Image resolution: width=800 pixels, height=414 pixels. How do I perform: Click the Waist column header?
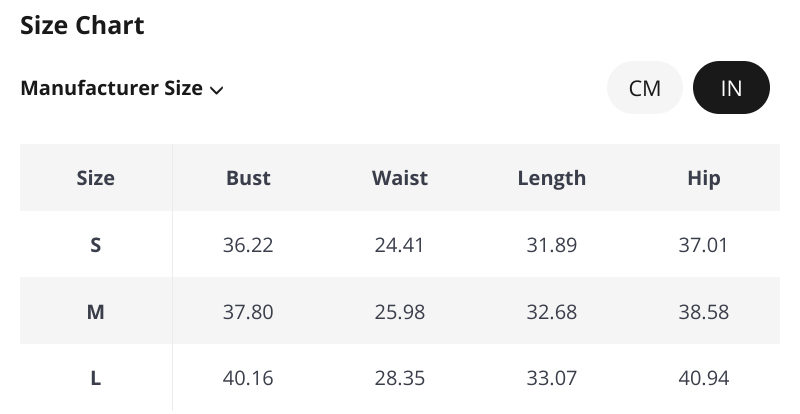(x=400, y=178)
